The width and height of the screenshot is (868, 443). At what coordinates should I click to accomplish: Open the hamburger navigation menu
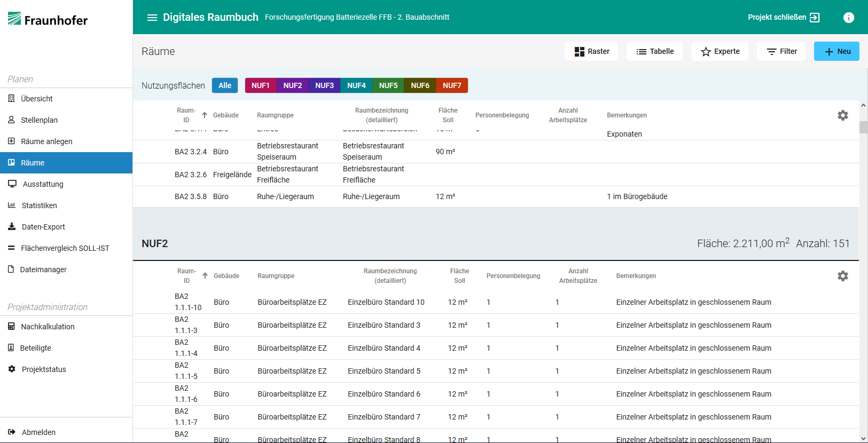coord(152,18)
